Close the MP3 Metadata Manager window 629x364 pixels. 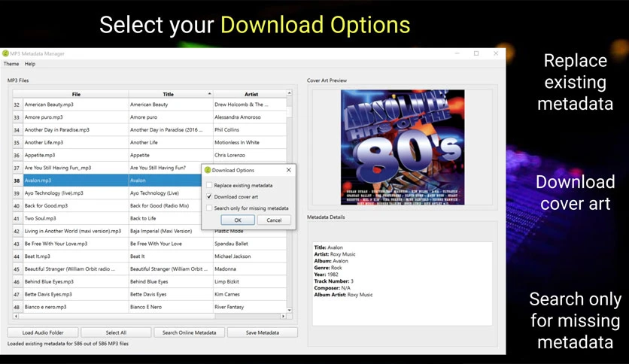point(496,53)
